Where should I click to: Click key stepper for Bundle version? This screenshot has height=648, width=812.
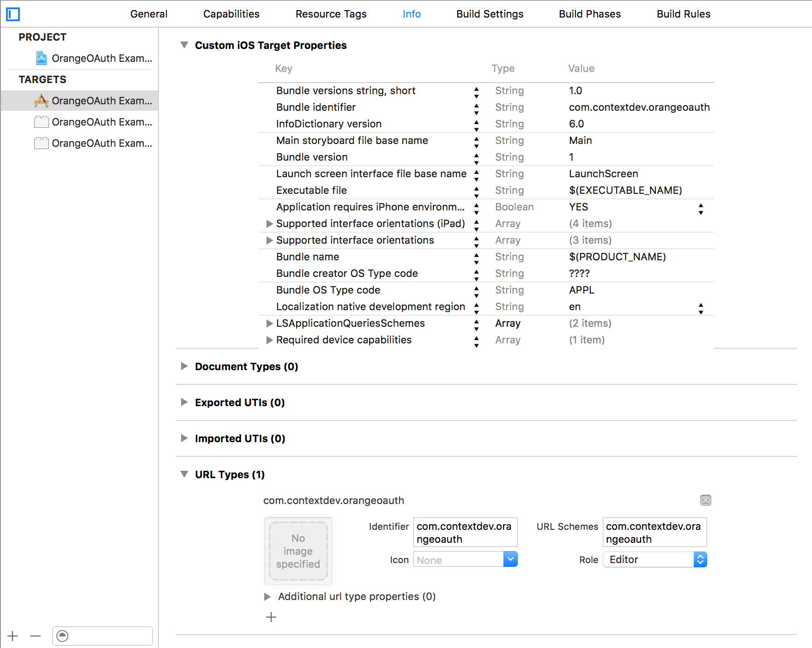tap(476, 159)
